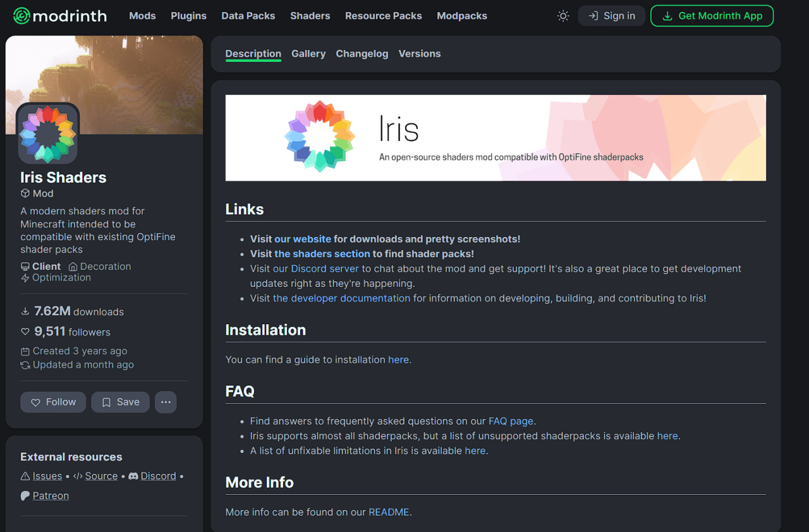Open the more options ellipsis menu

[166, 402]
